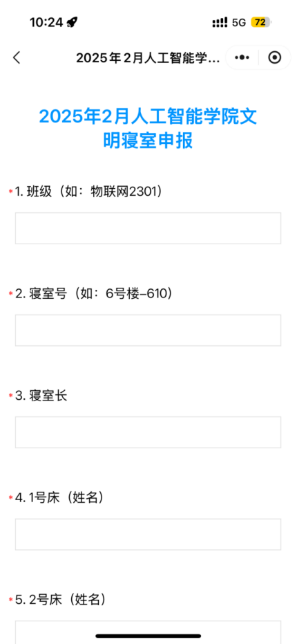The image size is (297, 644).
Task: Tap the 5G network indicator
Action: pos(239,23)
